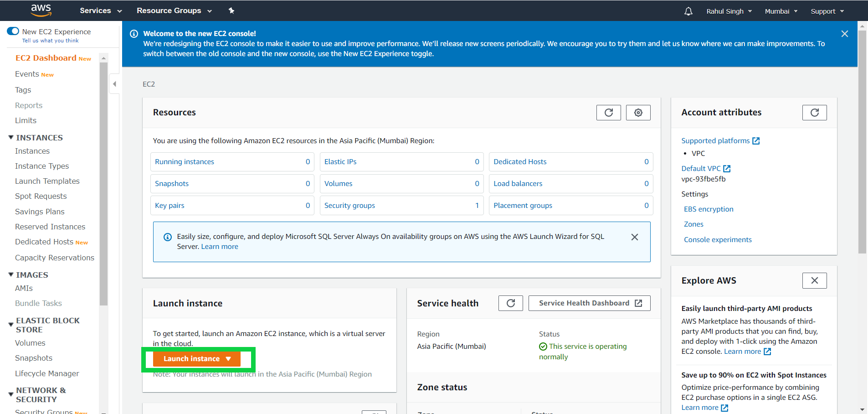Collapse the sidebar using the chevron arrow

point(114,83)
